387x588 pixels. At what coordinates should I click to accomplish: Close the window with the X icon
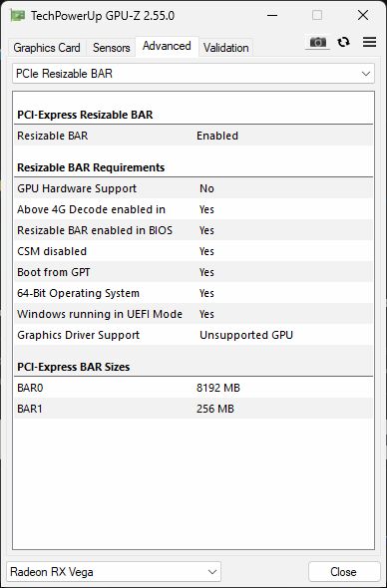tap(363, 15)
